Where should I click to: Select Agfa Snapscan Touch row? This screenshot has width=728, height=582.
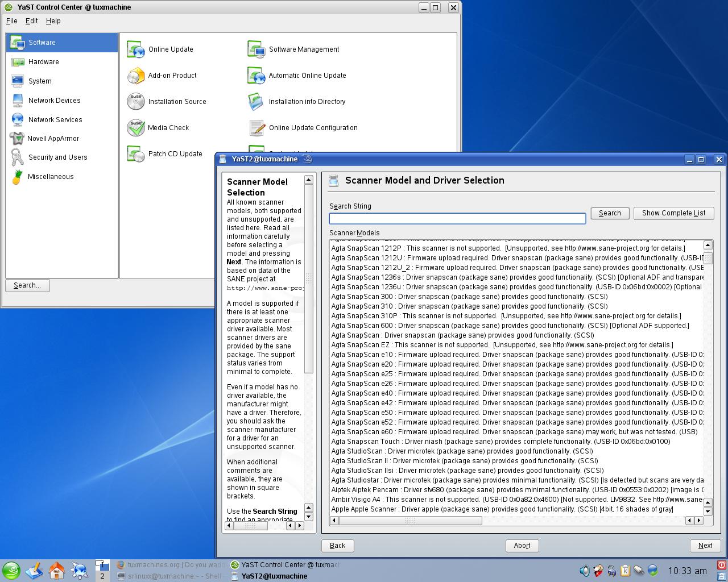click(516, 442)
